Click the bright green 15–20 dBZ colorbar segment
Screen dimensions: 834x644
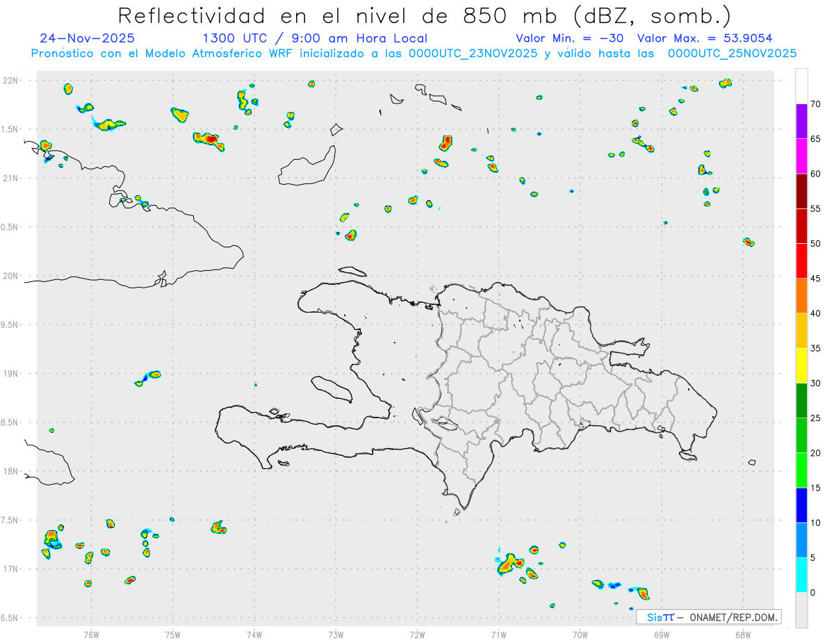(801, 470)
